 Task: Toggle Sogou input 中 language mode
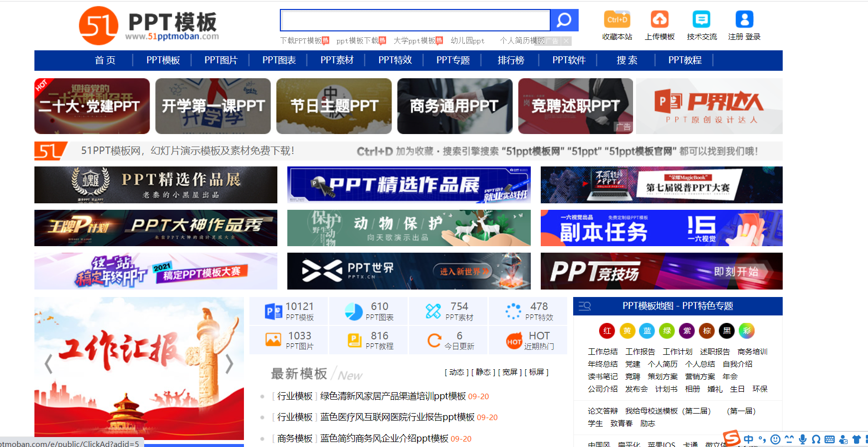click(748, 439)
